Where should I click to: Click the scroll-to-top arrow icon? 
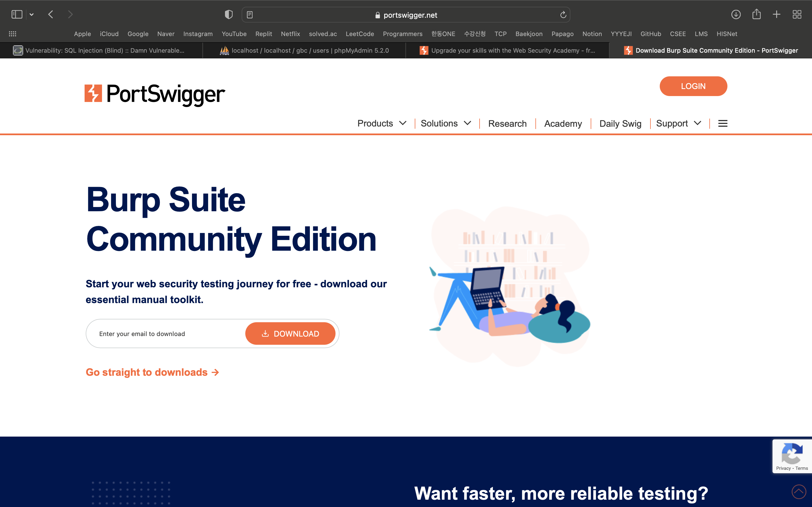pos(798,492)
